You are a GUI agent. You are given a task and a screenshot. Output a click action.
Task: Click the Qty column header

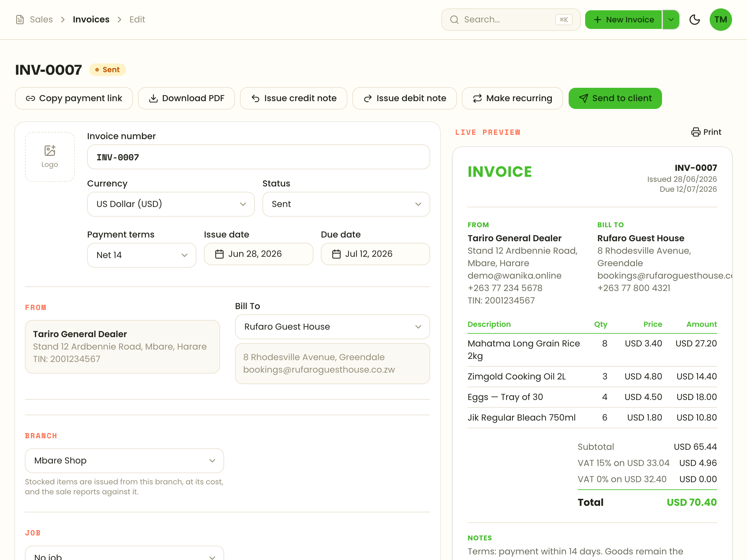[601, 324]
